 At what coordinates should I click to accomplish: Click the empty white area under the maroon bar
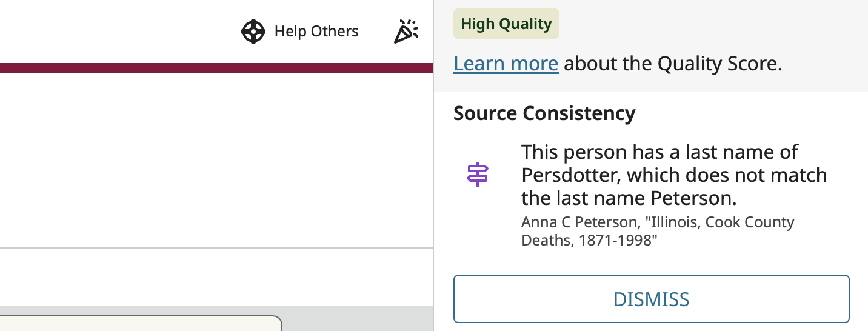tap(216, 158)
